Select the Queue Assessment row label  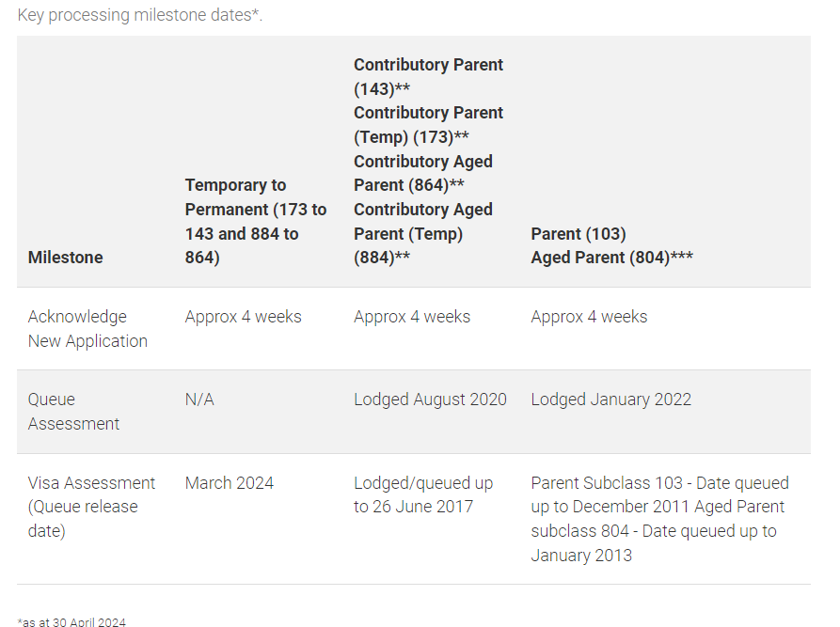(73, 412)
